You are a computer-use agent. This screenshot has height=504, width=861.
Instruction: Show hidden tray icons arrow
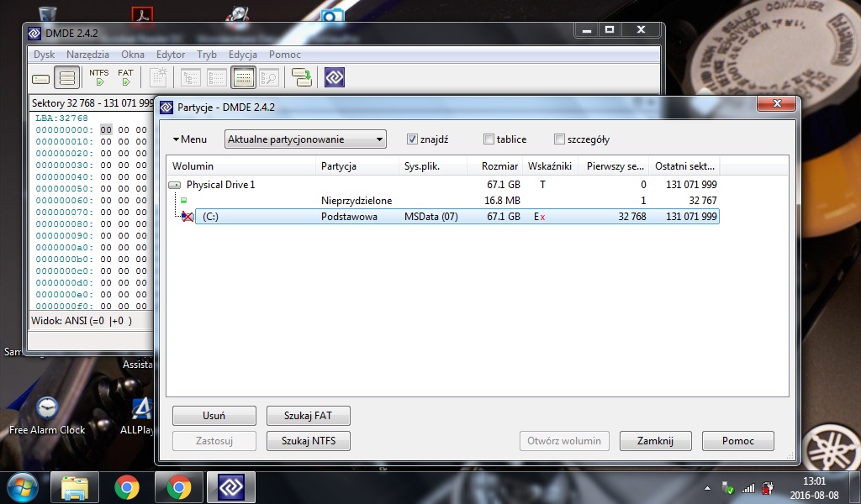coord(707,488)
